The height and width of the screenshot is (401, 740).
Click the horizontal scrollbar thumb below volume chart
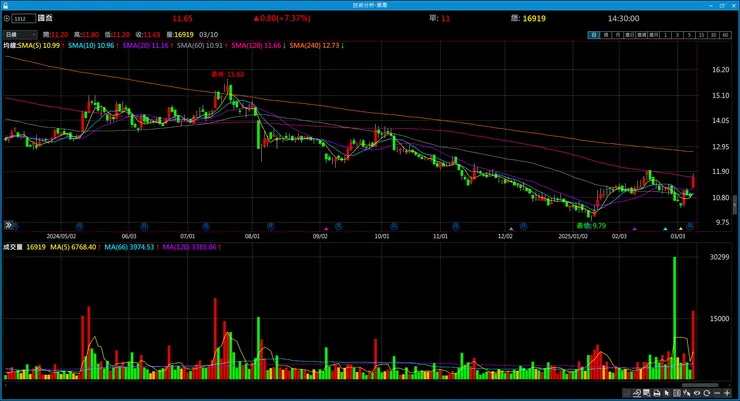[x=700, y=385]
